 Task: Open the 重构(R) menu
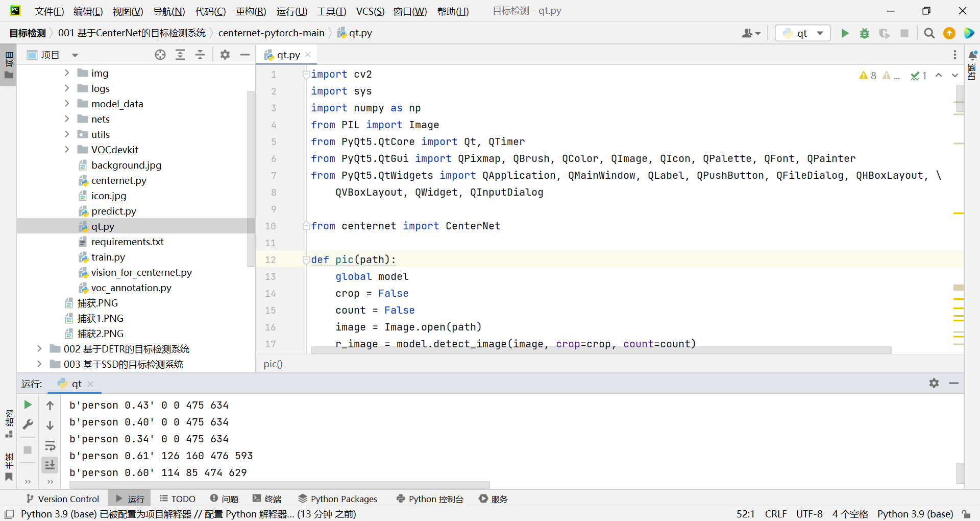(251, 11)
